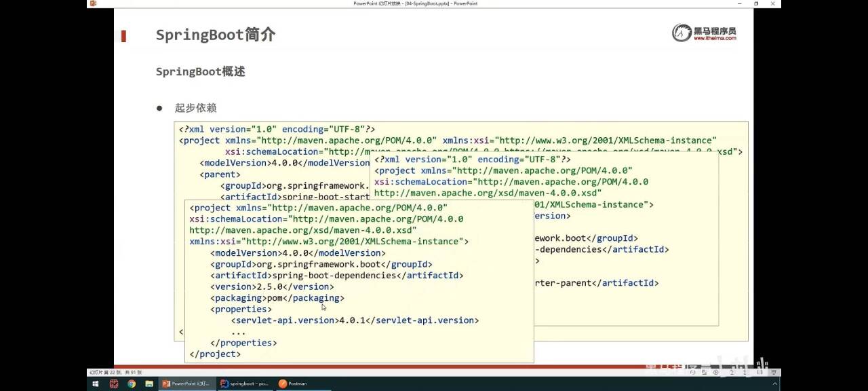Click groupId org.springframework.boot in front box
The image size is (868, 391).
[321, 264]
